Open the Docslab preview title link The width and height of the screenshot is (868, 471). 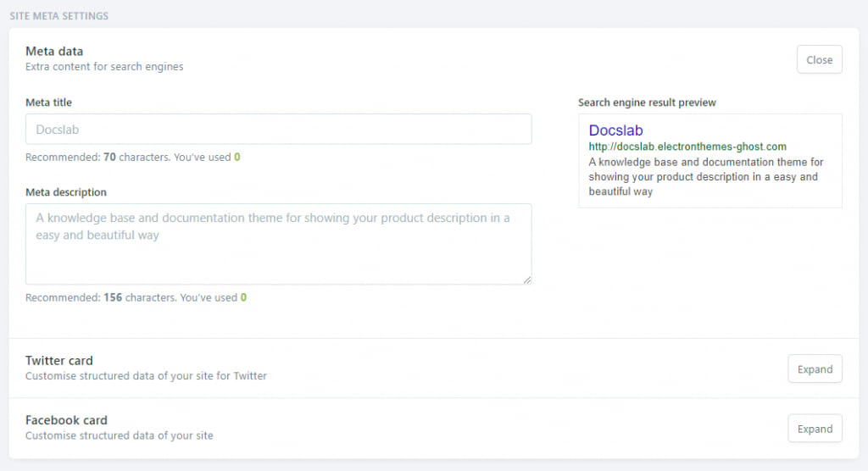[x=615, y=130]
